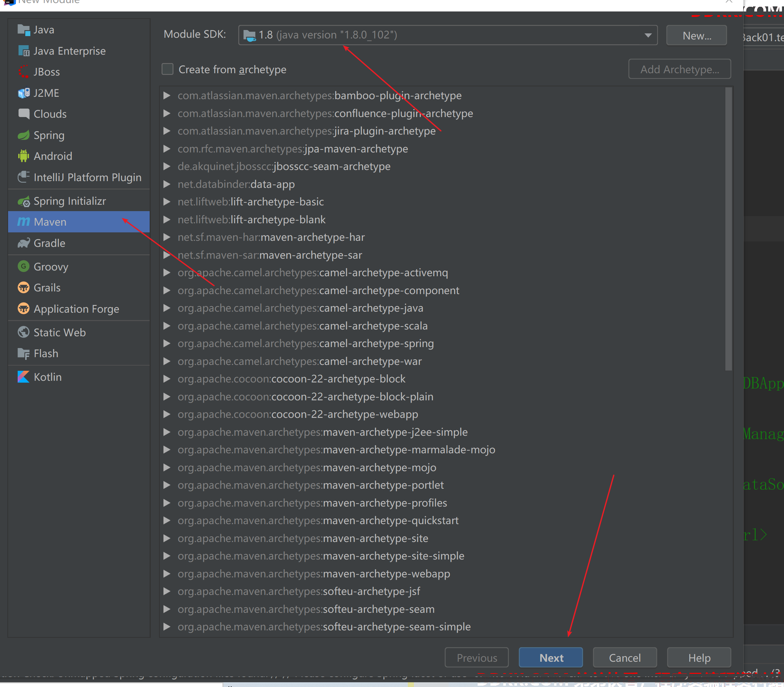Viewport: 784px width, 687px height.
Task: Click the Cancel button
Action: 625,658
